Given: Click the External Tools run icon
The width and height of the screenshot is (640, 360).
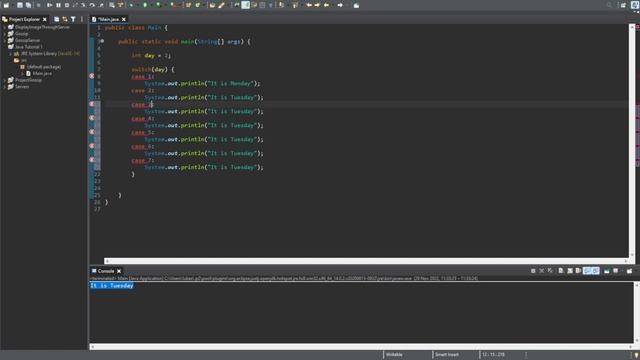Looking at the screenshot, I should point(173,5).
